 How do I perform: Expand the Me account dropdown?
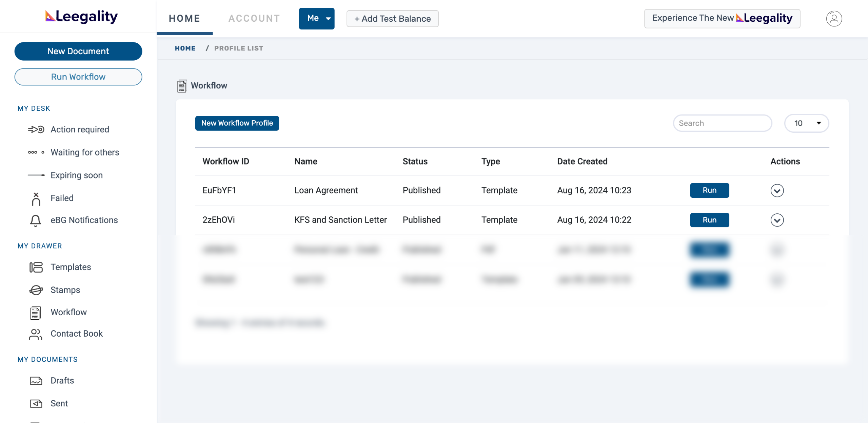point(316,19)
